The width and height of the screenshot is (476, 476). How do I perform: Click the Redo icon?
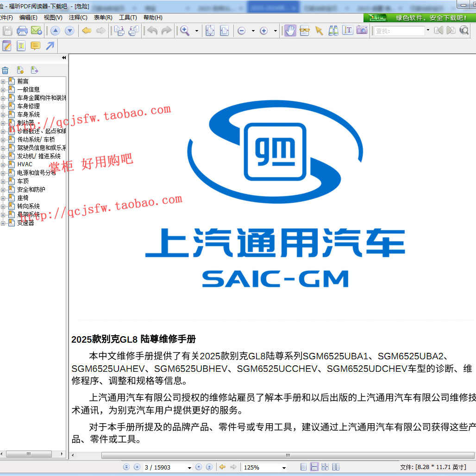166,31
